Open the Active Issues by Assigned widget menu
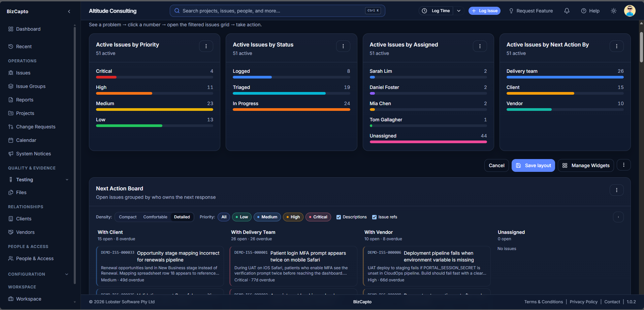The width and height of the screenshot is (644, 310). (x=480, y=46)
